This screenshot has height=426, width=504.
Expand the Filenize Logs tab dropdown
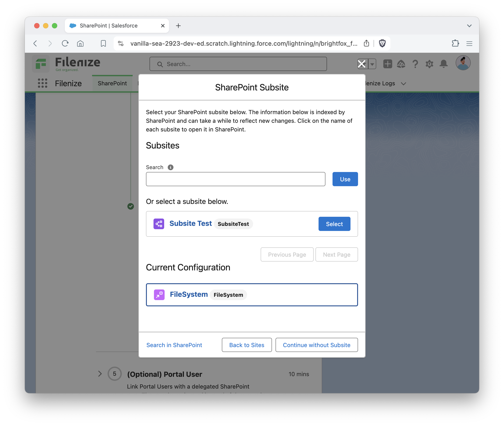coord(403,84)
